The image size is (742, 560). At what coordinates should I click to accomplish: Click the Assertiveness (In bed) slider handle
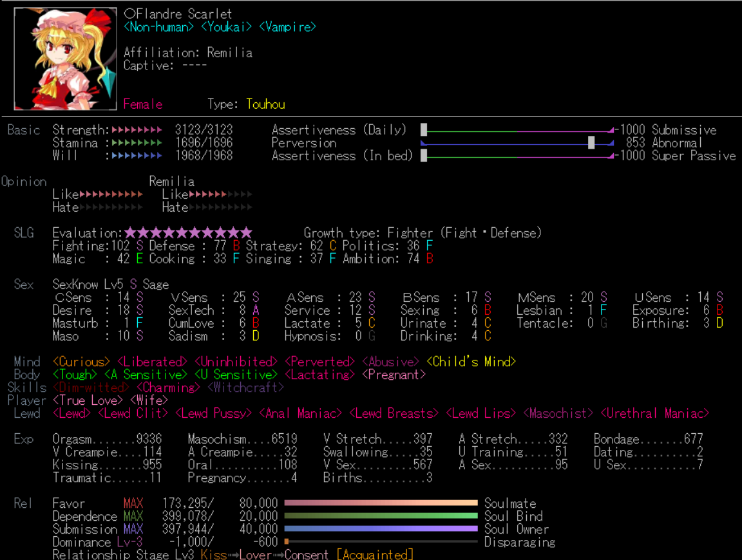(x=424, y=155)
